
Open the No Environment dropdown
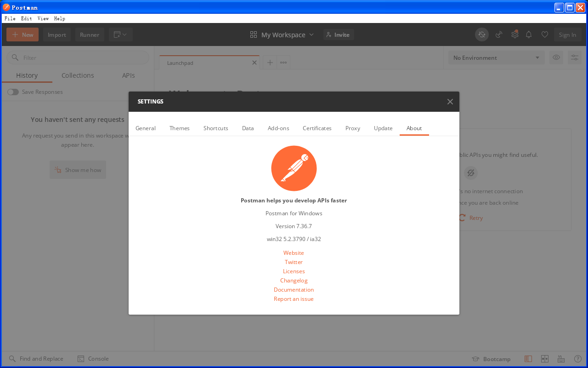pos(496,57)
